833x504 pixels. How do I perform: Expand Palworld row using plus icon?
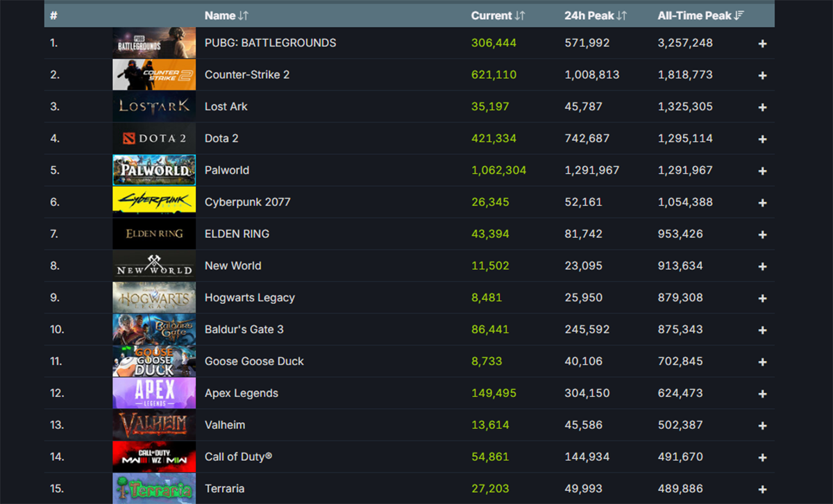pyautogui.click(x=762, y=171)
